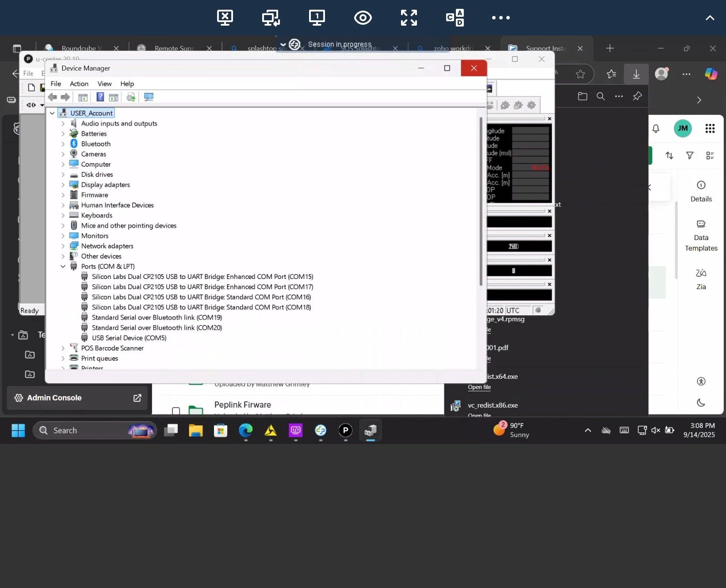The height and width of the screenshot is (588, 726).
Task: Open the three-dots more options in session toolbar
Action: tap(501, 18)
